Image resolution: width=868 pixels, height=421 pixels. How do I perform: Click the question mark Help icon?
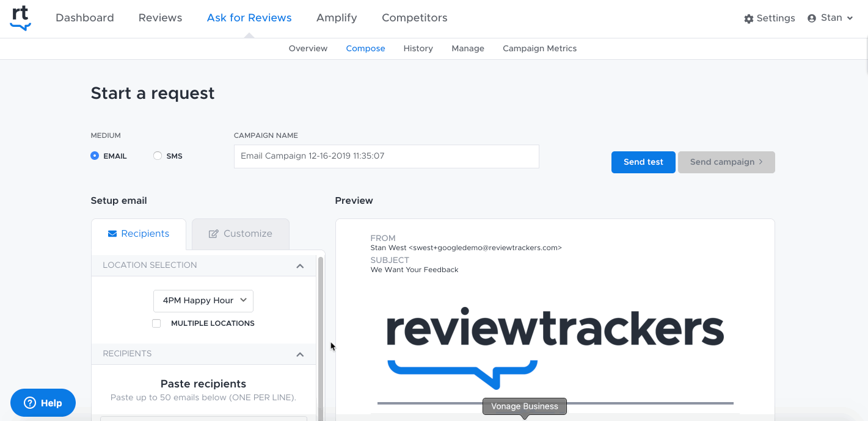point(30,403)
